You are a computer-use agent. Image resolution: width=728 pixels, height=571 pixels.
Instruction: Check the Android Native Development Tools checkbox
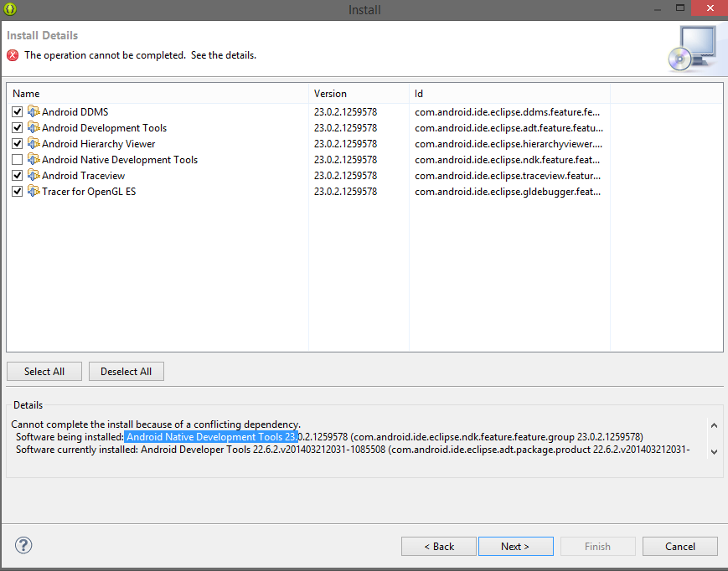18,160
